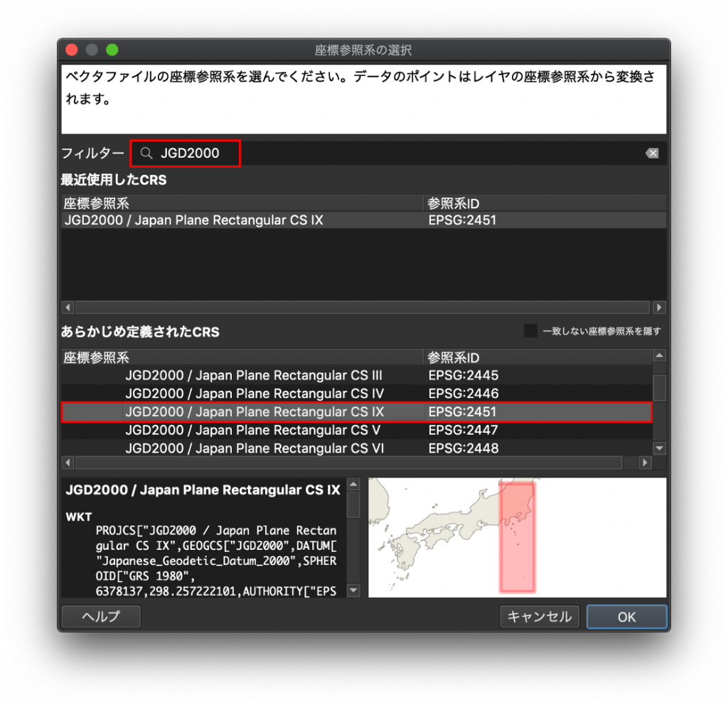Click the WKT text in details panel

pyautogui.click(x=216, y=561)
